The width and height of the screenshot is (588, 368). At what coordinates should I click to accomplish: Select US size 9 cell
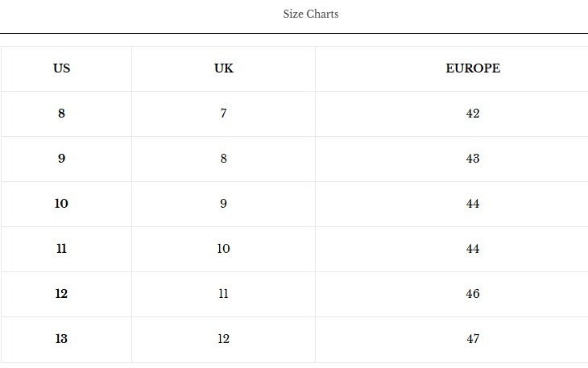(x=62, y=159)
